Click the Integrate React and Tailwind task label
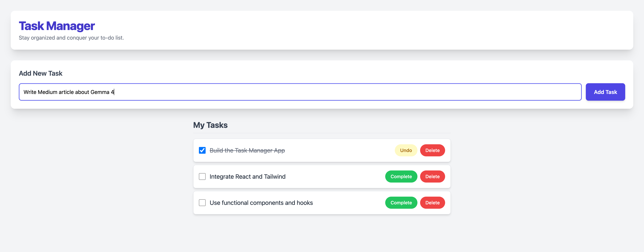This screenshot has width=644, height=252. [247, 177]
